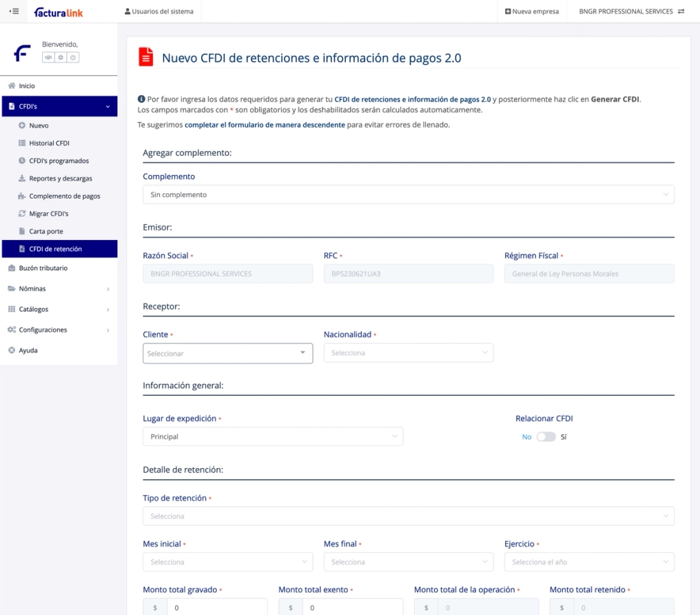
Task: Click the home icon next to Inicio
Action: click(x=12, y=85)
